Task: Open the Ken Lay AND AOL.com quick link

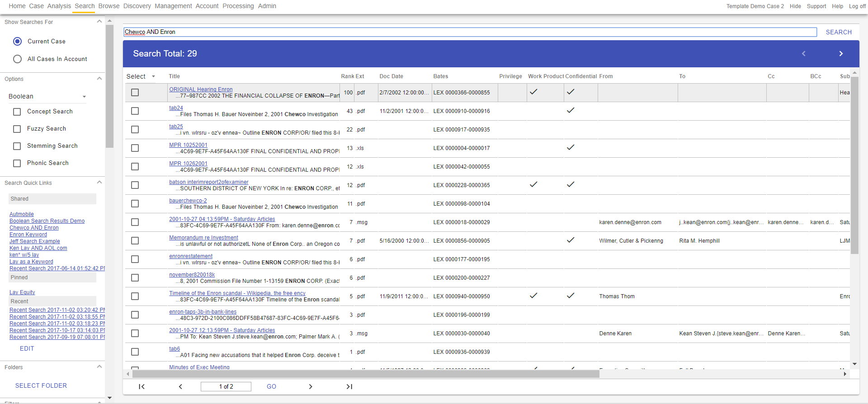Action: click(x=38, y=248)
